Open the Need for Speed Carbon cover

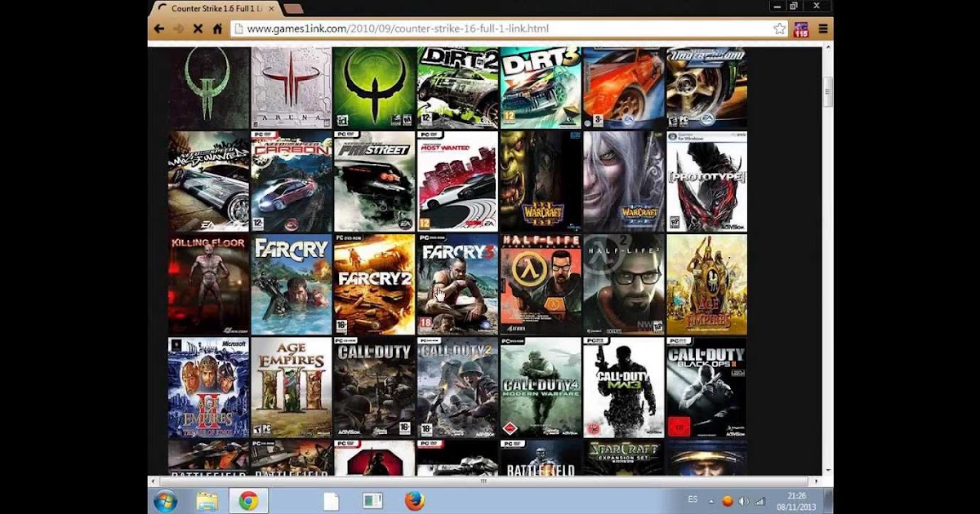(x=292, y=181)
